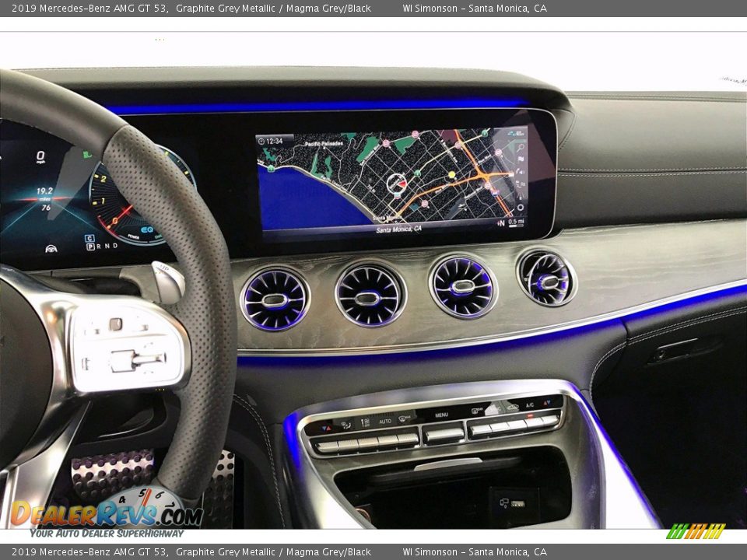The image size is (747, 560).
Task: Tap the Santa Monica, CA location label
Action: [398, 229]
